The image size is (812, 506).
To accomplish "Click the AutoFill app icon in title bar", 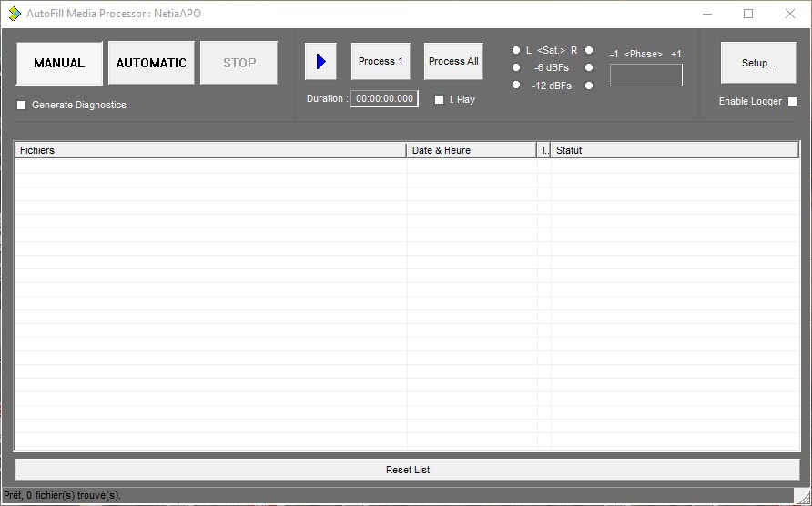I will point(14,14).
